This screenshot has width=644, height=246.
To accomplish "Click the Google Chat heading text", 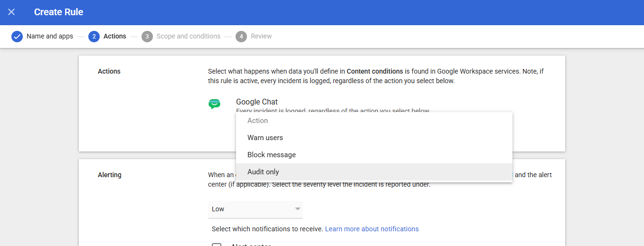I will click(x=257, y=102).
